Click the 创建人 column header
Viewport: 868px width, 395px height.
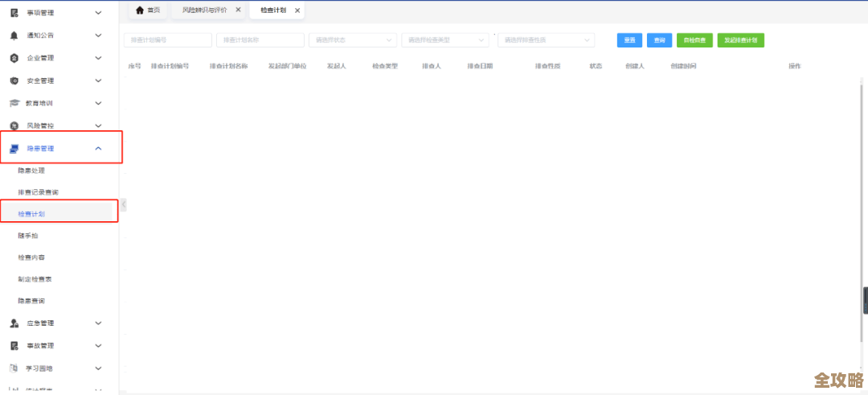pyautogui.click(x=635, y=66)
